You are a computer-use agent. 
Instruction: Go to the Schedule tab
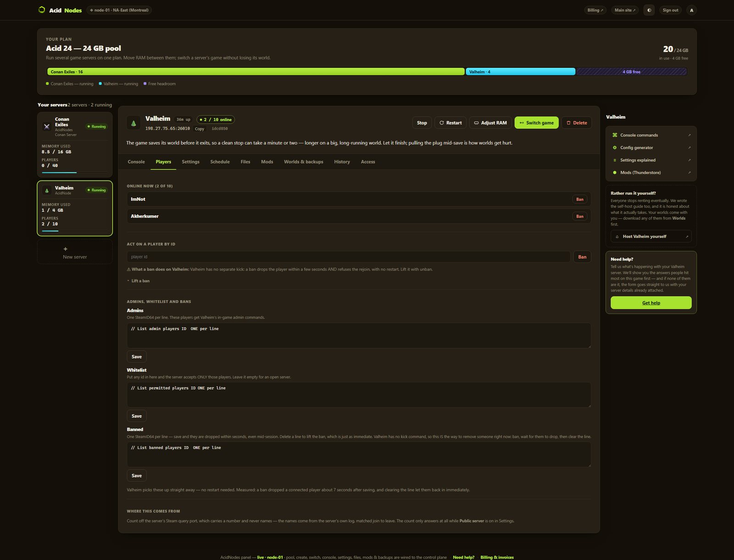(220, 162)
